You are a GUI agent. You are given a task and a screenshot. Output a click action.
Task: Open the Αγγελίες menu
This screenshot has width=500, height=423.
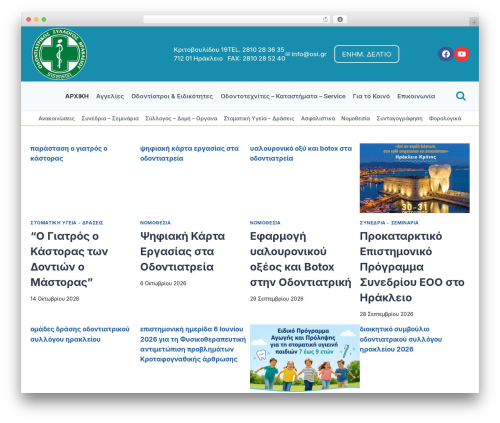(x=110, y=96)
